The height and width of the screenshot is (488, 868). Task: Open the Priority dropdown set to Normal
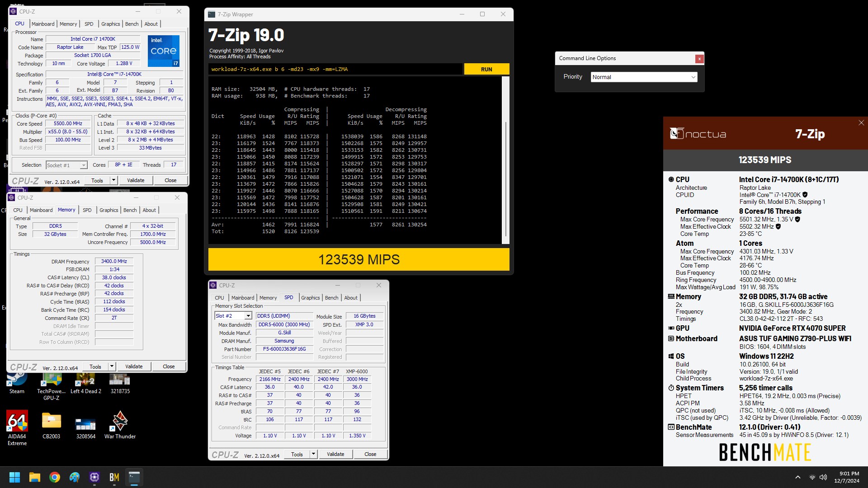pos(644,77)
